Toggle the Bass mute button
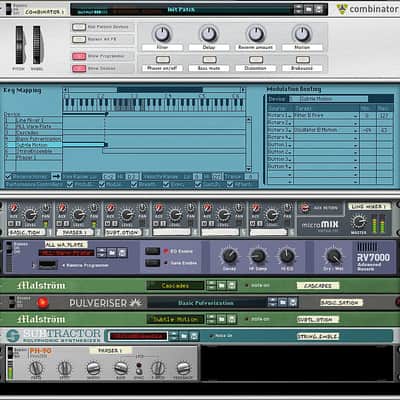Viewport: 400px width, 400px height. (209, 60)
